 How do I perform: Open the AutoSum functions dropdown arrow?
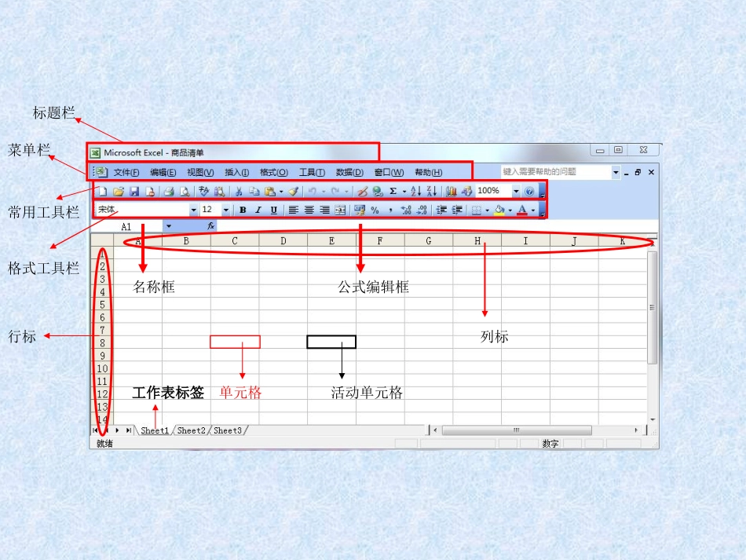[404, 192]
